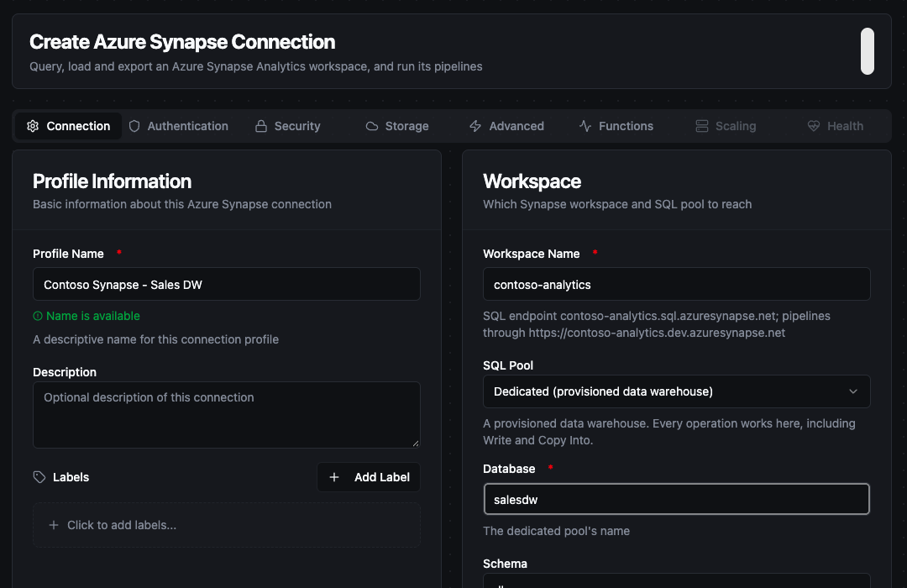The image size is (907, 588).
Task: Click the 'Click to add labels...' area
Action: click(x=226, y=525)
